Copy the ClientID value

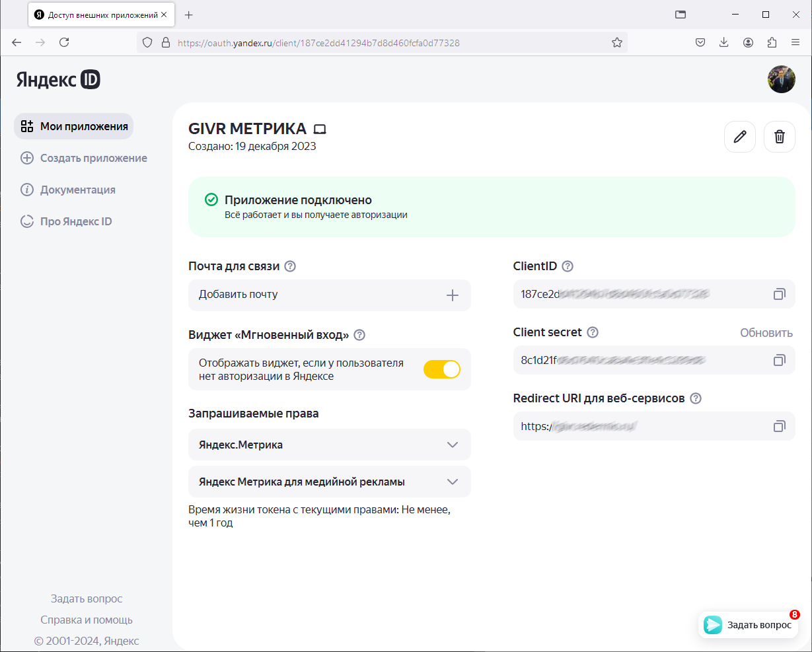click(x=780, y=294)
